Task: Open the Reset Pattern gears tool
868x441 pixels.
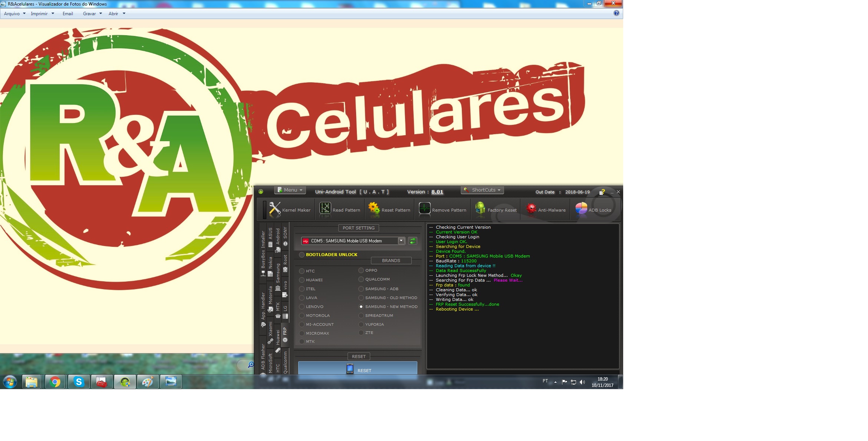Action: click(389, 209)
